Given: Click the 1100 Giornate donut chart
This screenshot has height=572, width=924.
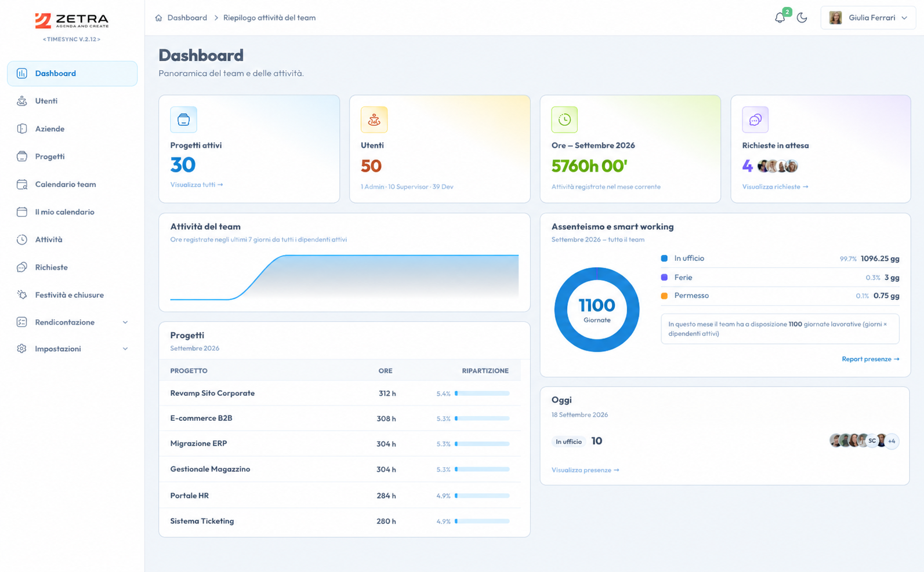Looking at the screenshot, I should tap(597, 309).
